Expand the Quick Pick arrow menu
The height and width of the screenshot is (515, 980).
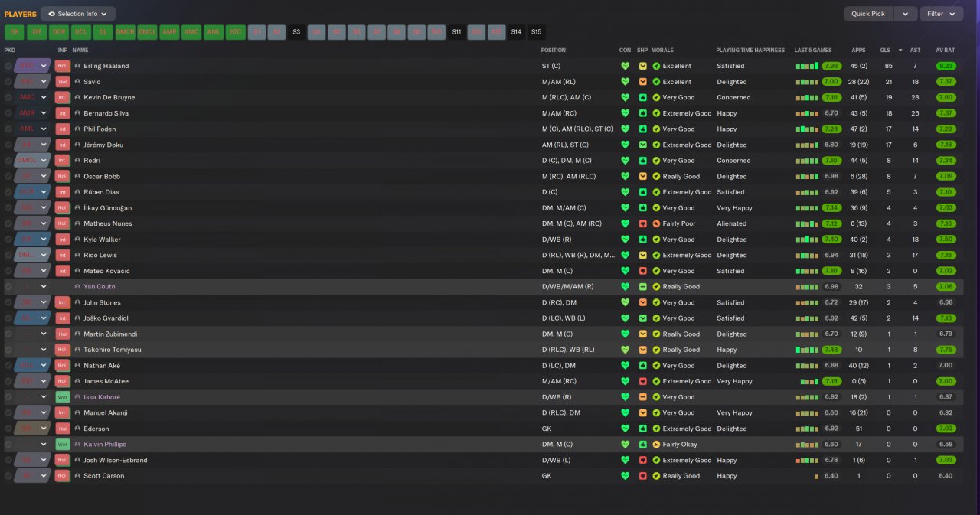(x=906, y=14)
